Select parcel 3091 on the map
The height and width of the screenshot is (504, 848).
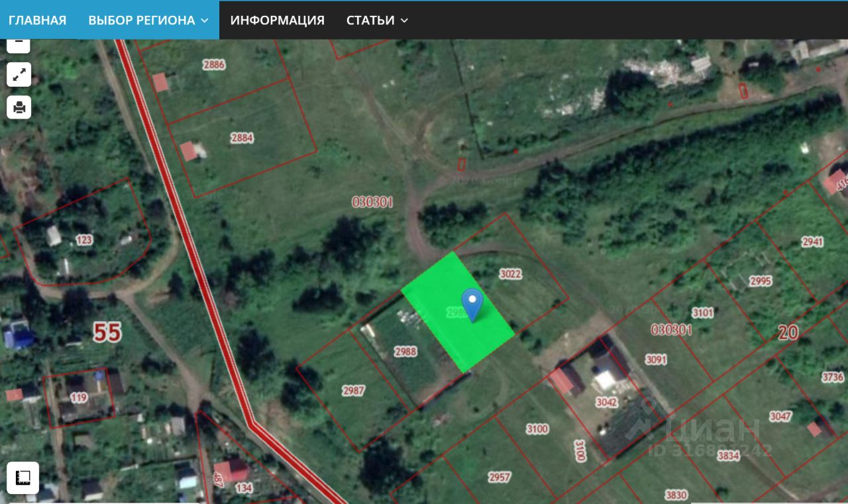coord(656,360)
